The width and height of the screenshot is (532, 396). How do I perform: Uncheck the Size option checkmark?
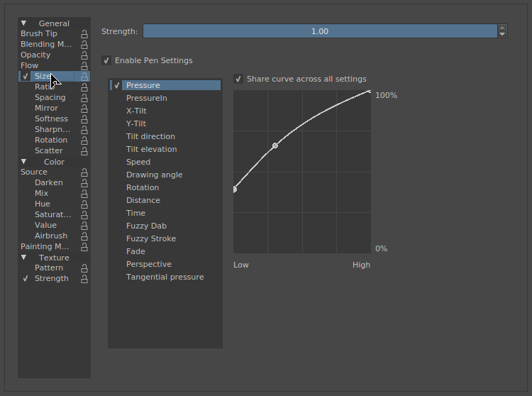tap(26, 77)
